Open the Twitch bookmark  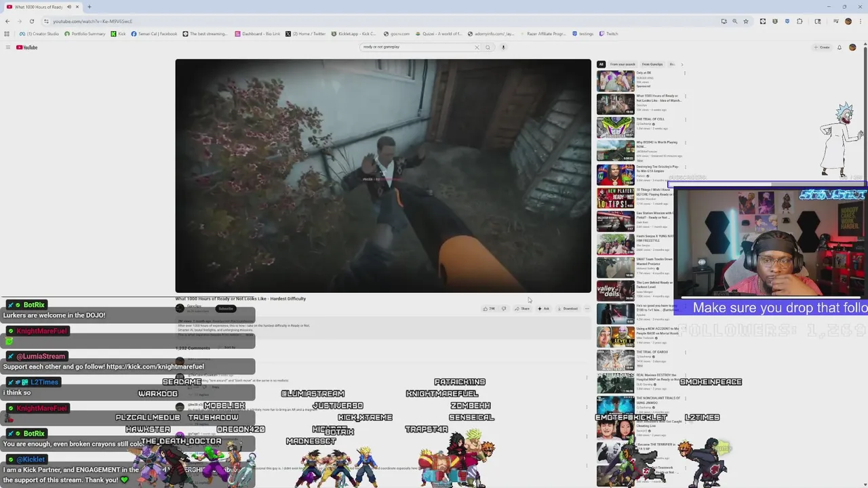point(608,34)
